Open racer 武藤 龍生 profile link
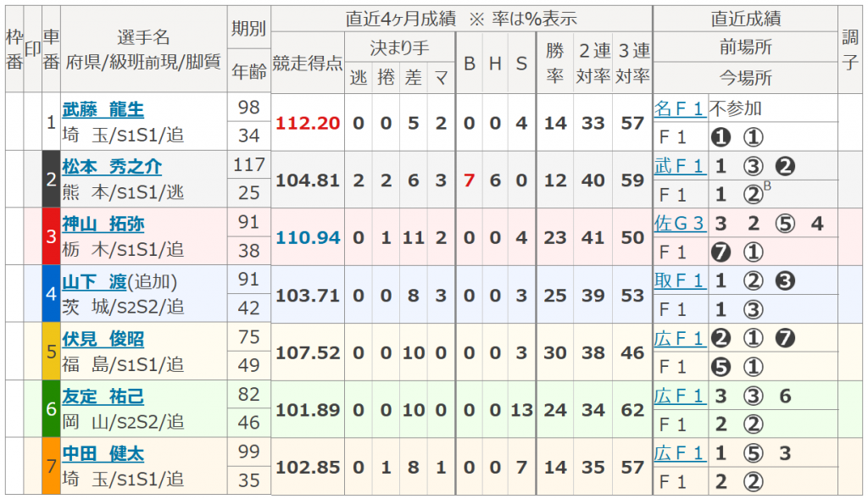The height and width of the screenshot is (499, 868). [x=103, y=109]
